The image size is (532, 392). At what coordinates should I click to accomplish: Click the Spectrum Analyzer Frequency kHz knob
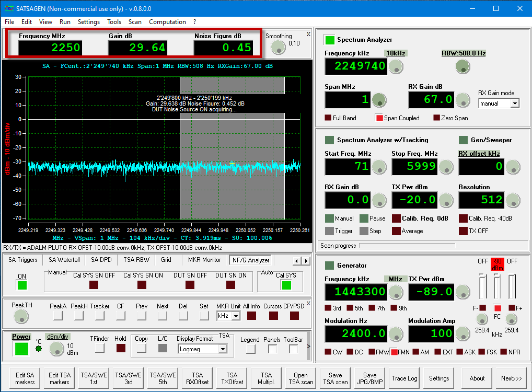[x=396, y=66]
